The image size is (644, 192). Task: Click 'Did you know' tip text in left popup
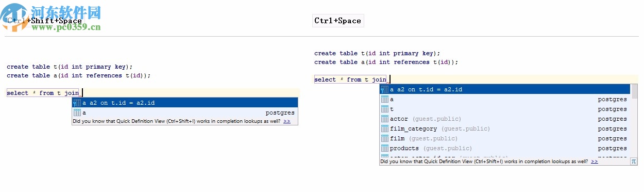(177, 121)
